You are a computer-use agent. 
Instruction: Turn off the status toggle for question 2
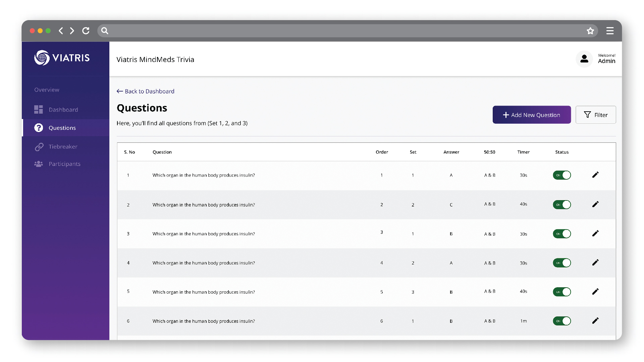562,204
